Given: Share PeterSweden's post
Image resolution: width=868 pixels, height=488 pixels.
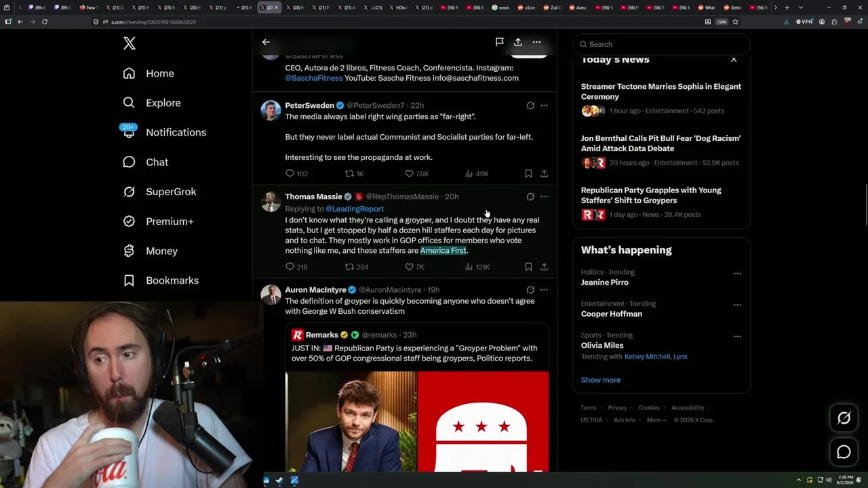Looking at the screenshot, I should (x=544, y=174).
